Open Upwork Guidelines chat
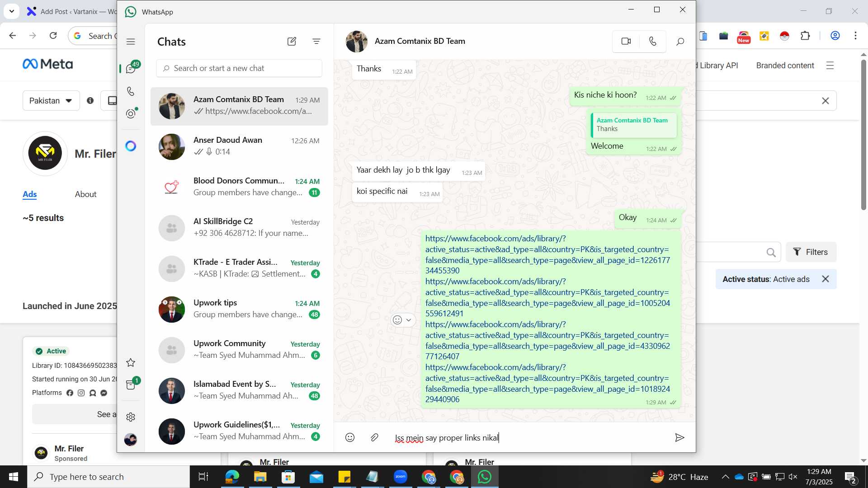Image resolution: width=868 pixels, height=488 pixels. pos(239,431)
